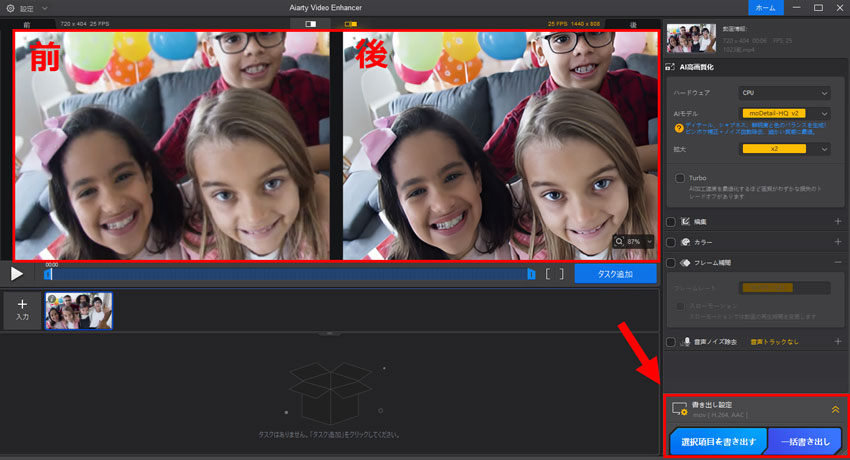Click the timeline end handle

pos(531,274)
